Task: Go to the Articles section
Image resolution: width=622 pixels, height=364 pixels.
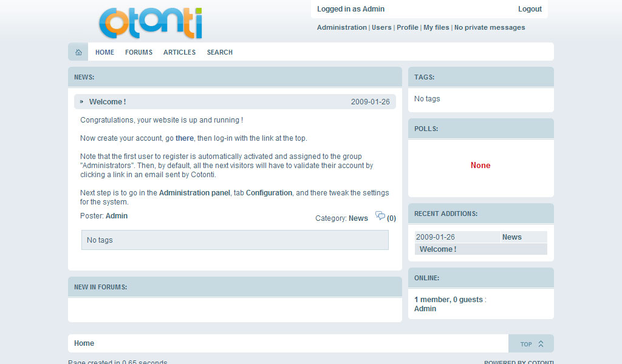Action: tap(179, 52)
